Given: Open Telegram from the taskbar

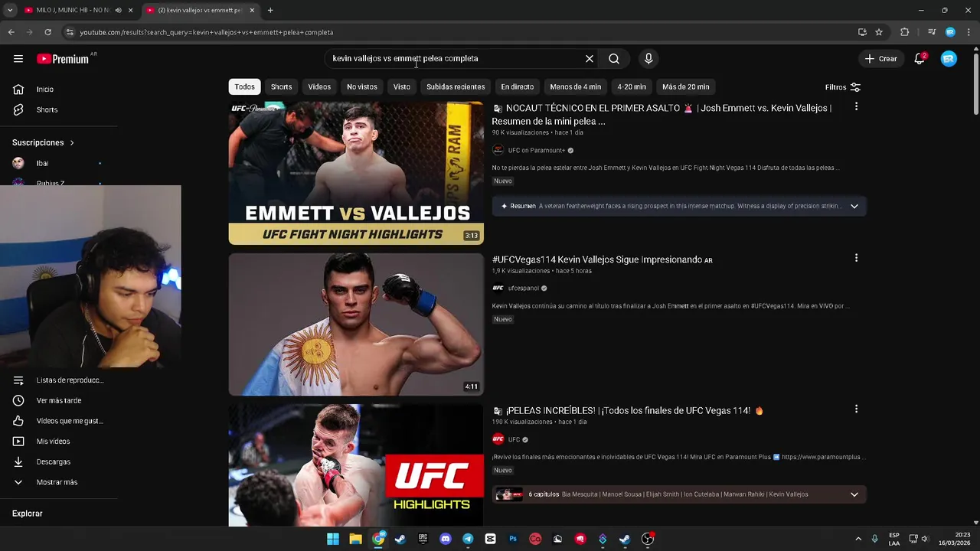Looking at the screenshot, I should tap(468, 539).
